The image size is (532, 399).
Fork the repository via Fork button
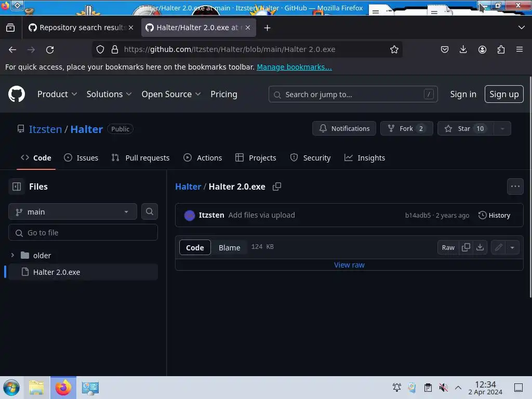point(406,129)
